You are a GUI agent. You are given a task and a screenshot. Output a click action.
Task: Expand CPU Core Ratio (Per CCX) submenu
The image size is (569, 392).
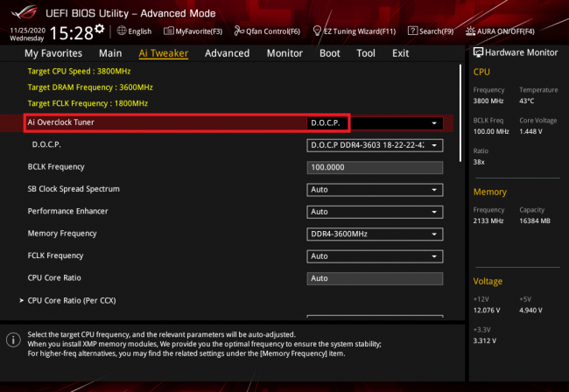72,301
